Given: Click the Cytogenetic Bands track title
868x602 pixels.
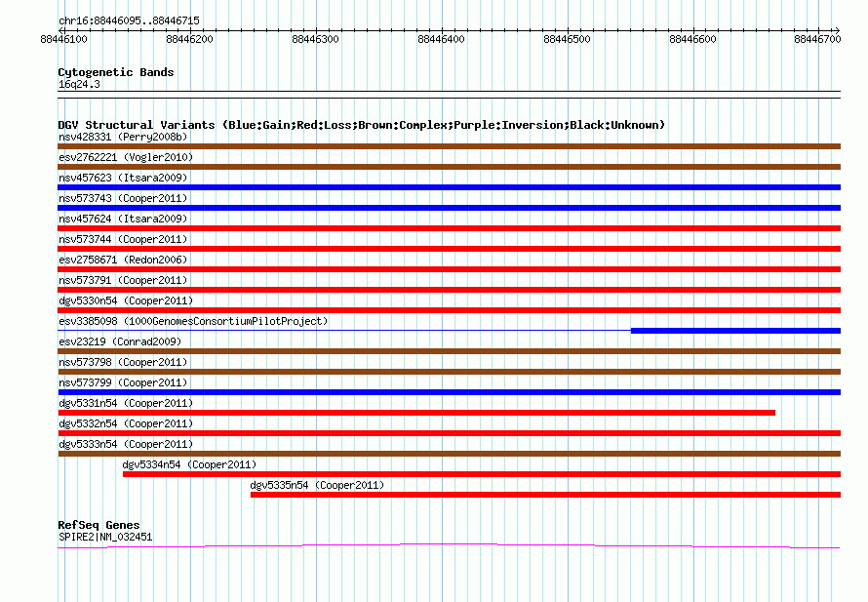Looking at the screenshot, I should point(116,72).
